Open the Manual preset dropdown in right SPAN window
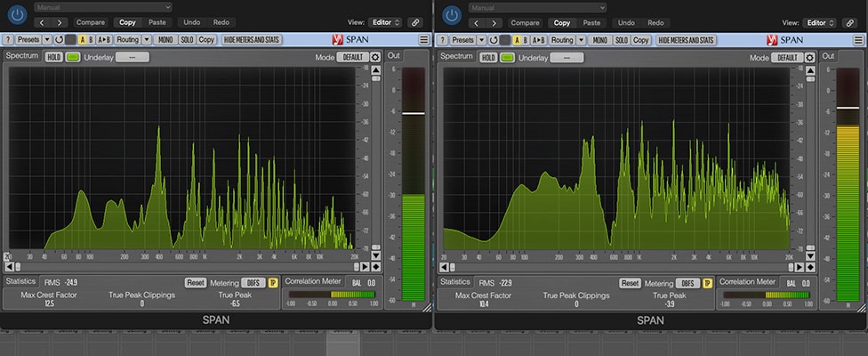 click(x=537, y=7)
